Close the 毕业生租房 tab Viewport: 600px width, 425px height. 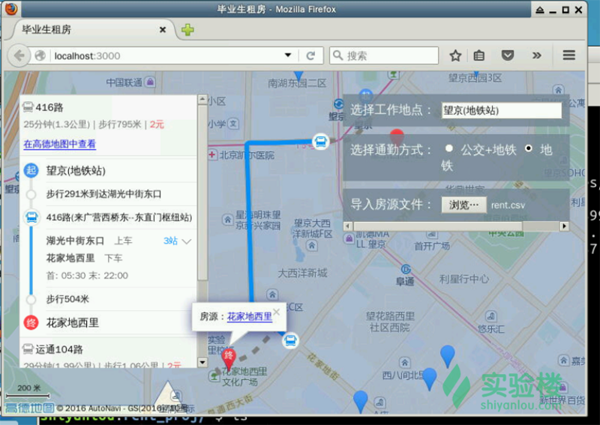tap(163, 30)
